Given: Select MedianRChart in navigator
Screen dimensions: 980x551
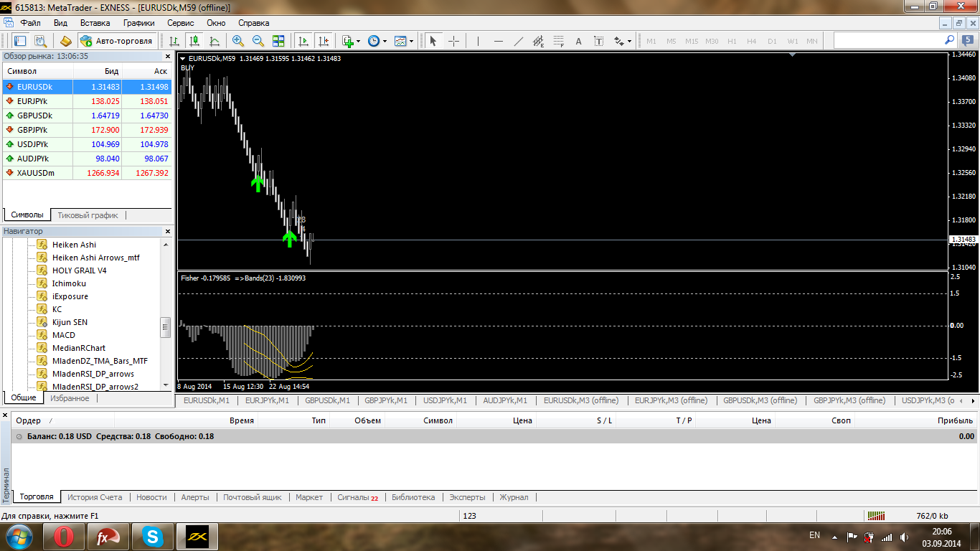Looking at the screenshot, I should coord(78,348).
